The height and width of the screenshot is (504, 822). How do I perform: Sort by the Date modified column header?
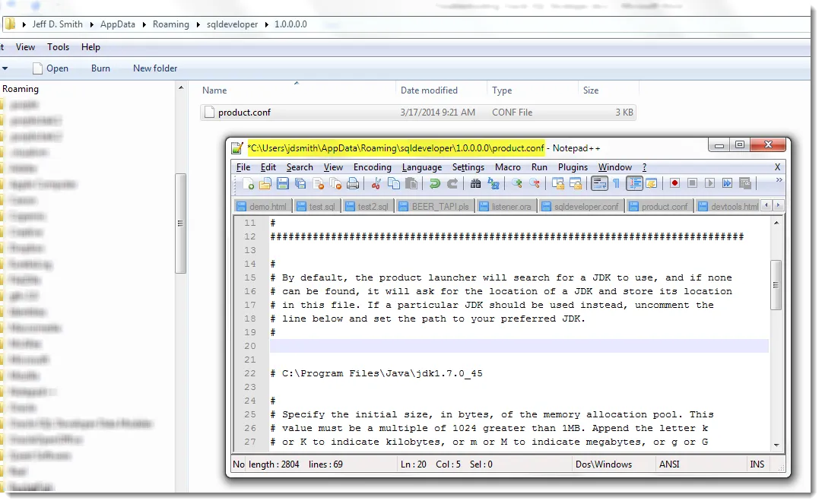[429, 90]
